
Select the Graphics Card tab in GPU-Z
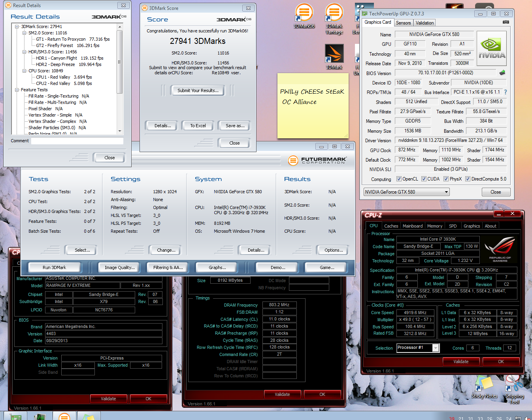click(378, 22)
